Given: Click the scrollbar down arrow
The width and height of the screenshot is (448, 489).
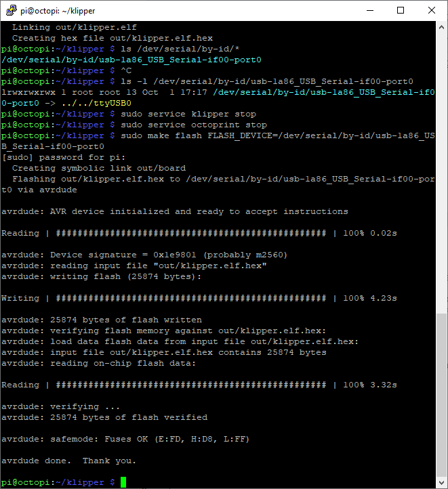Looking at the screenshot, I should (441, 483).
